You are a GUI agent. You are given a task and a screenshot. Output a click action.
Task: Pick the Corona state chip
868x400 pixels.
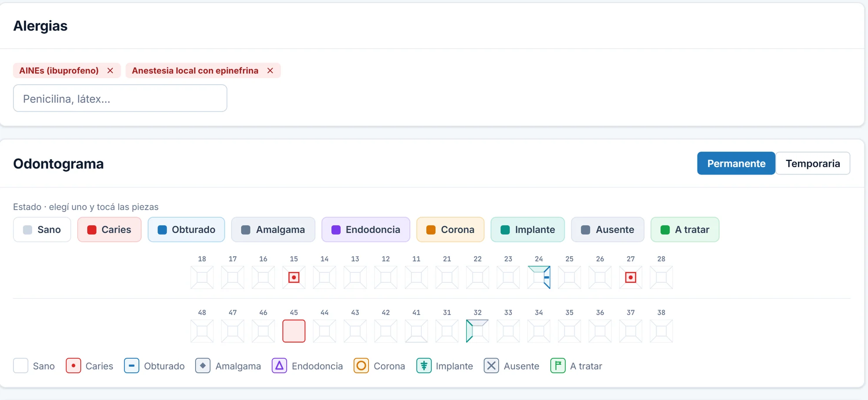point(450,229)
